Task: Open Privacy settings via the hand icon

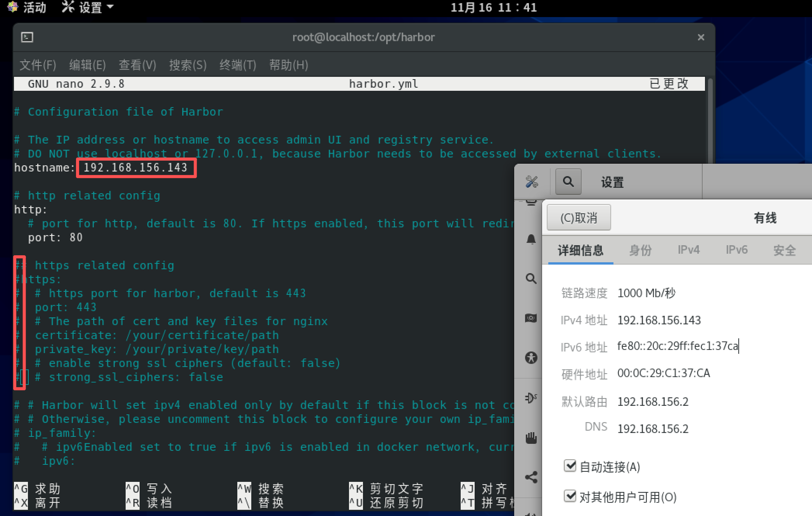Action: coord(531,438)
